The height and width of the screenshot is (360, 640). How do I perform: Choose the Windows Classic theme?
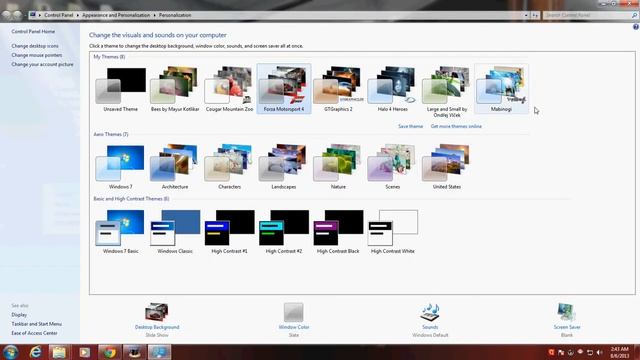[x=175, y=231]
